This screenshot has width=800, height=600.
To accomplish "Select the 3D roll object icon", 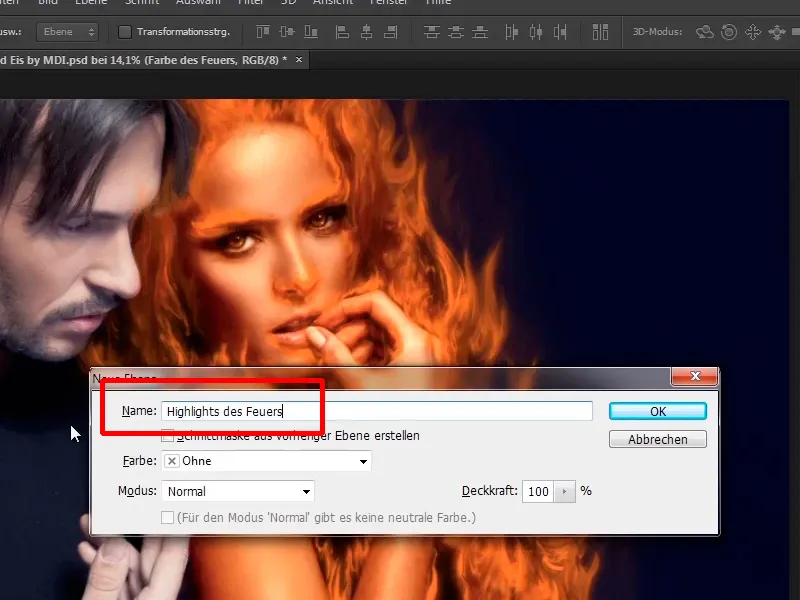I will pos(729,32).
